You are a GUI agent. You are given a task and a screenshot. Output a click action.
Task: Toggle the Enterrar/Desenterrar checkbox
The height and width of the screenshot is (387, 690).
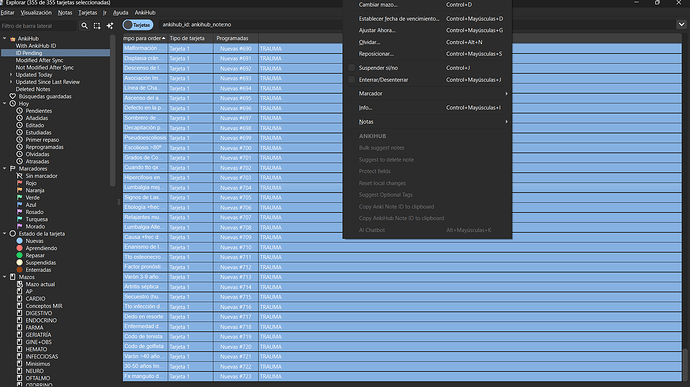point(351,80)
